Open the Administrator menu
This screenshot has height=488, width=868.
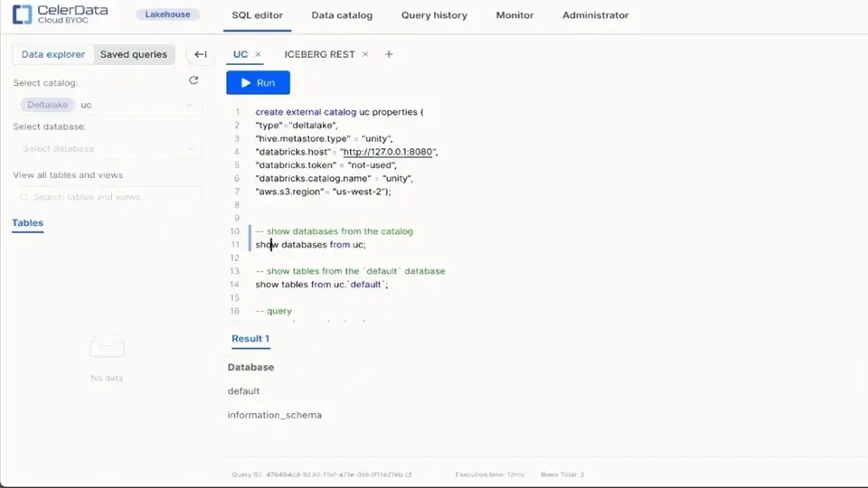pos(595,15)
